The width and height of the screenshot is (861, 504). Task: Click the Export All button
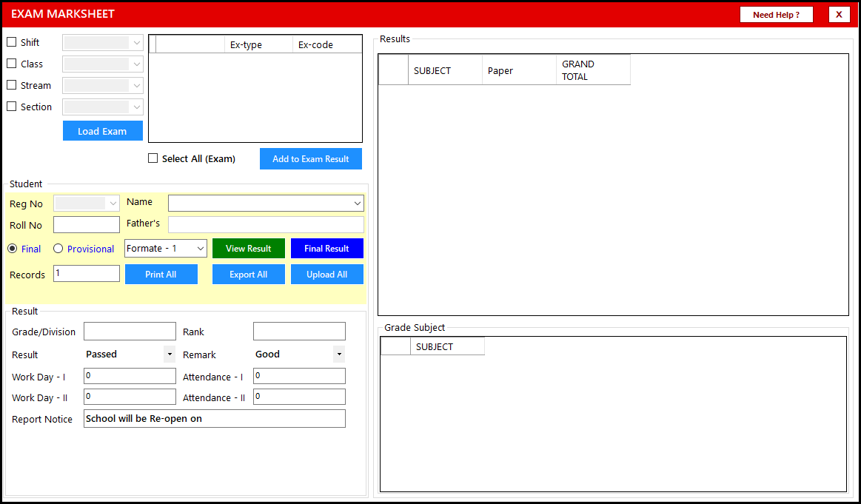248,274
